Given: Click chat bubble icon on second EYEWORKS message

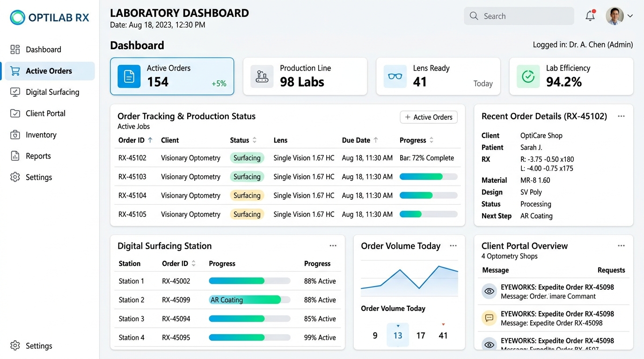Looking at the screenshot, I should 489,318.
